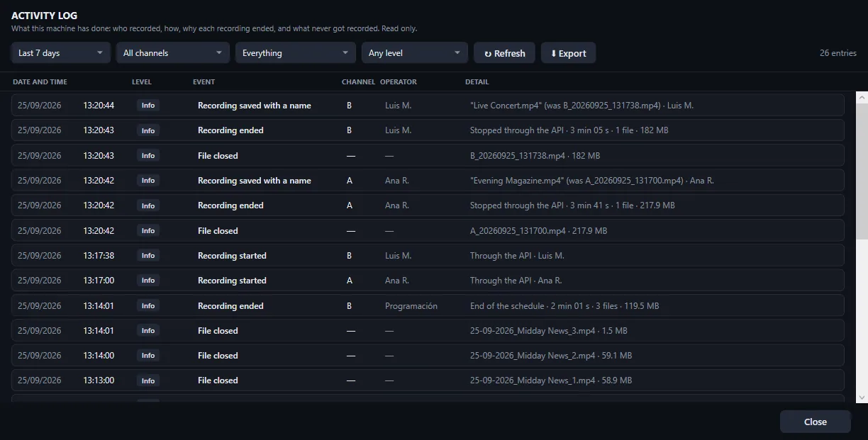Open the "Everything" event filter dropdown
Image resolution: width=868 pixels, height=440 pixels.
296,53
